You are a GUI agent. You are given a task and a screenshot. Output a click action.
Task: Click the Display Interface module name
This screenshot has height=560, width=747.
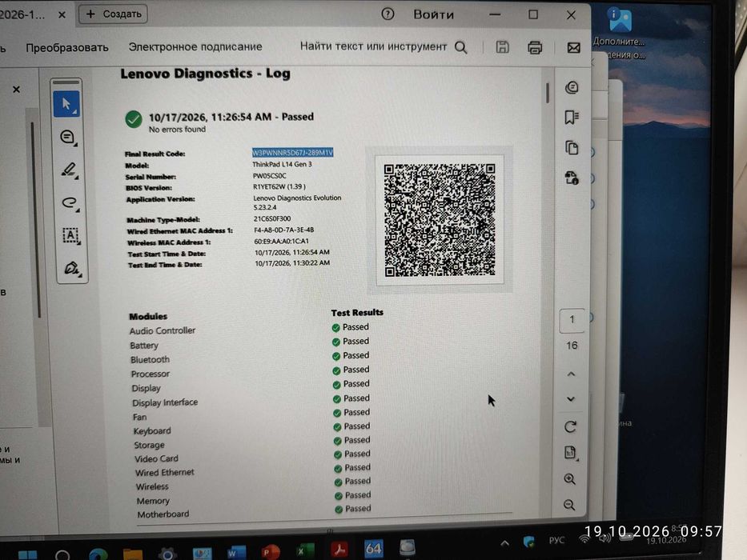point(165,402)
